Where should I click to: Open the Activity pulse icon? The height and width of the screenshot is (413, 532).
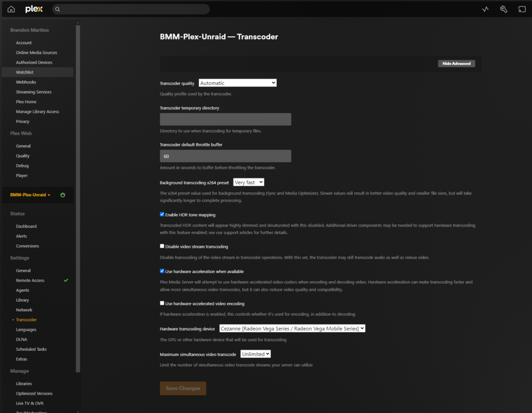point(485,9)
